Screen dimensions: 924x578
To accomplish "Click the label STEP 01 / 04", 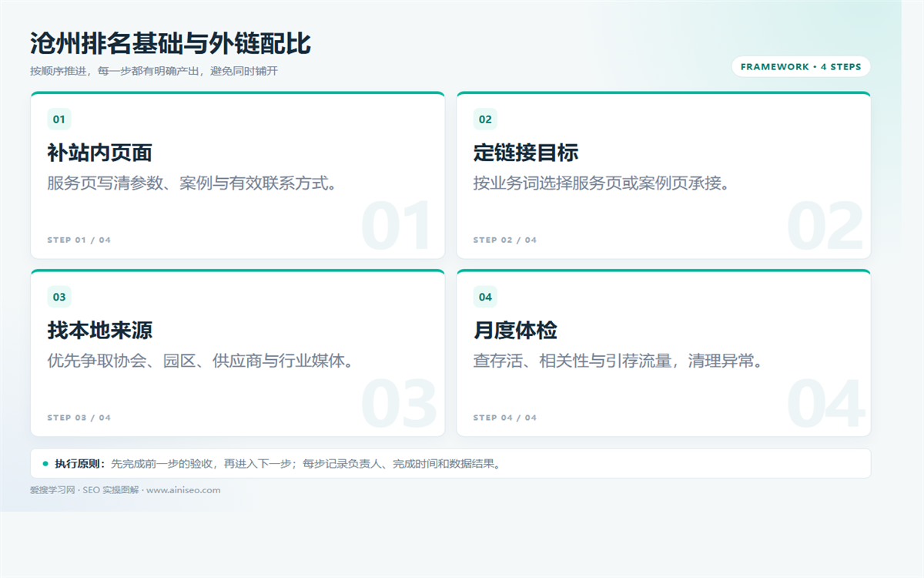I will (x=79, y=240).
